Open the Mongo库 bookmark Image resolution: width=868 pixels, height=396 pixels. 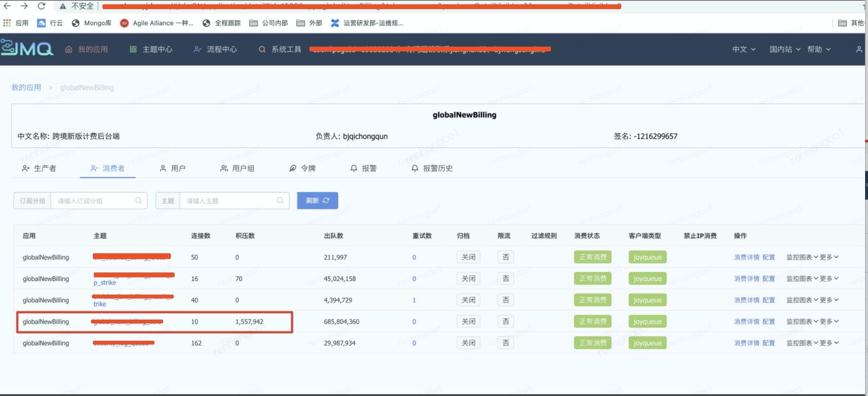pos(91,23)
